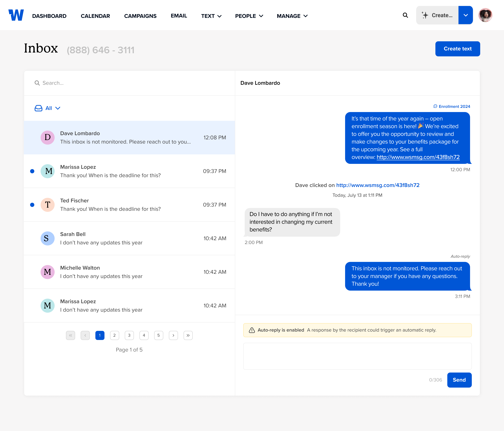The width and height of the screenshot is (504, 431).
Task: Jump to last page double arrow
Action: [188, 335]
